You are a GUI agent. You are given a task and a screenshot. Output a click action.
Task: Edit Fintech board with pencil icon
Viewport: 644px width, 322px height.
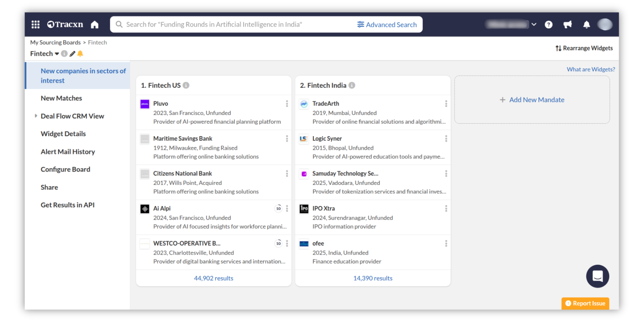tap(72, 54)
